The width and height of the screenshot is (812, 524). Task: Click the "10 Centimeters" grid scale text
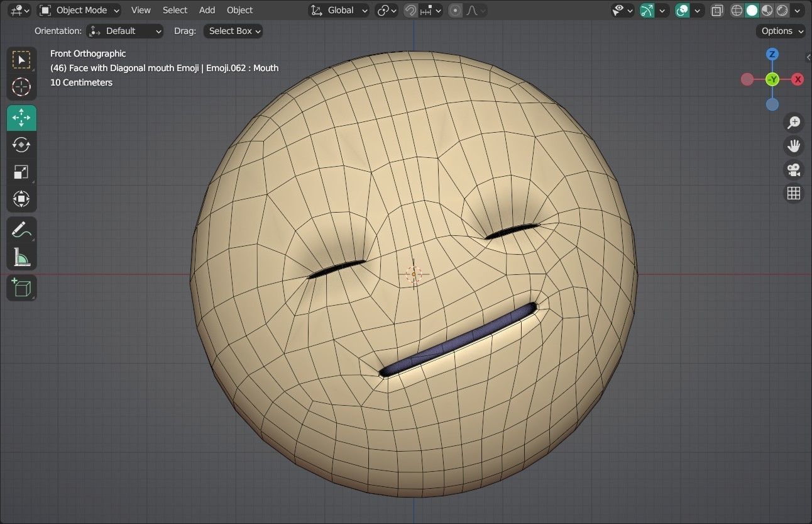click(81, 82)
